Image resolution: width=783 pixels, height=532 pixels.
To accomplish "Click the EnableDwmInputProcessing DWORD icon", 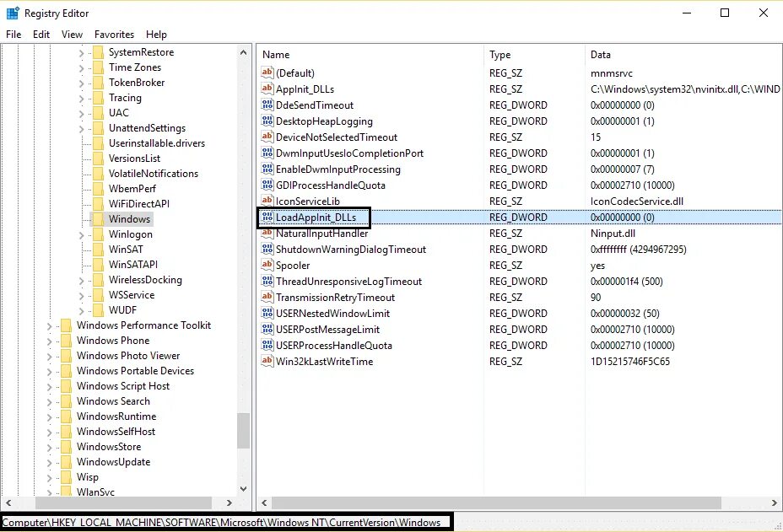I will coord(267,169).
